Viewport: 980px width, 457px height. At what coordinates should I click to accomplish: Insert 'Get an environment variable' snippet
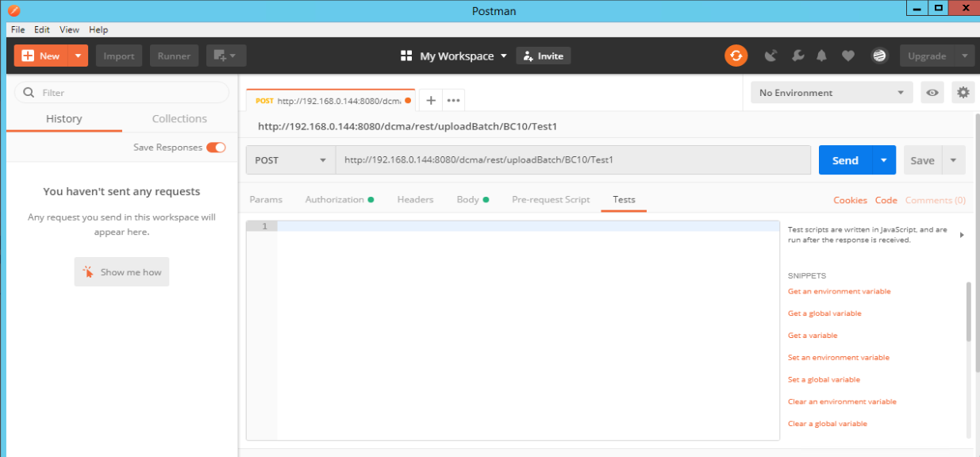pos(839,291)
